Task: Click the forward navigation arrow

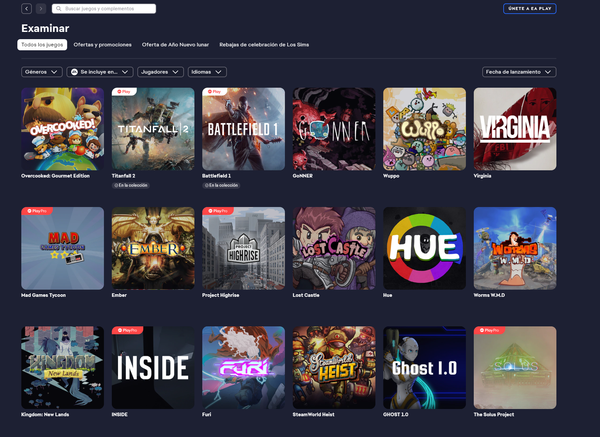Action: tap(40, 9)
